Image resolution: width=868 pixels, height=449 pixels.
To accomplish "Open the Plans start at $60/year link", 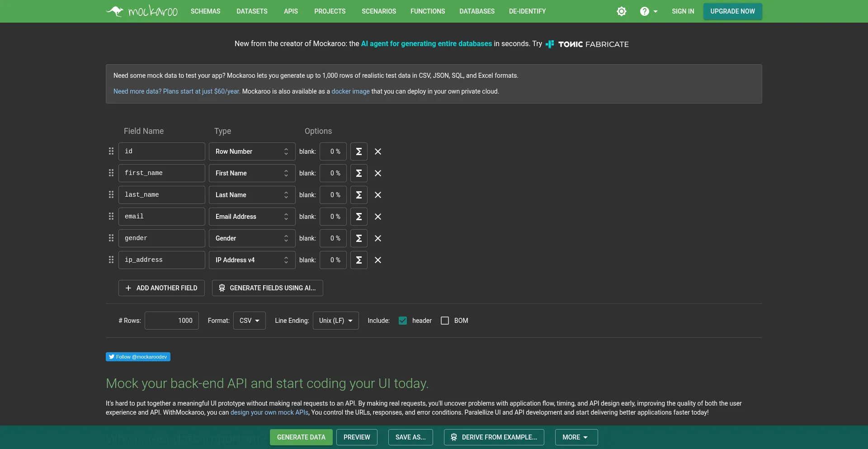I will pos(177,91).
